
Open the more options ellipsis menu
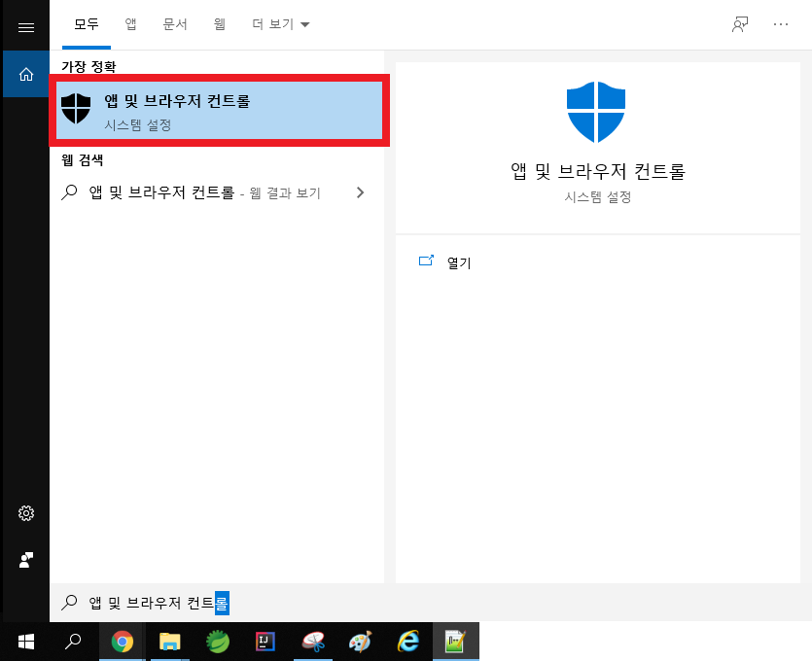click(x=781, y=24)
